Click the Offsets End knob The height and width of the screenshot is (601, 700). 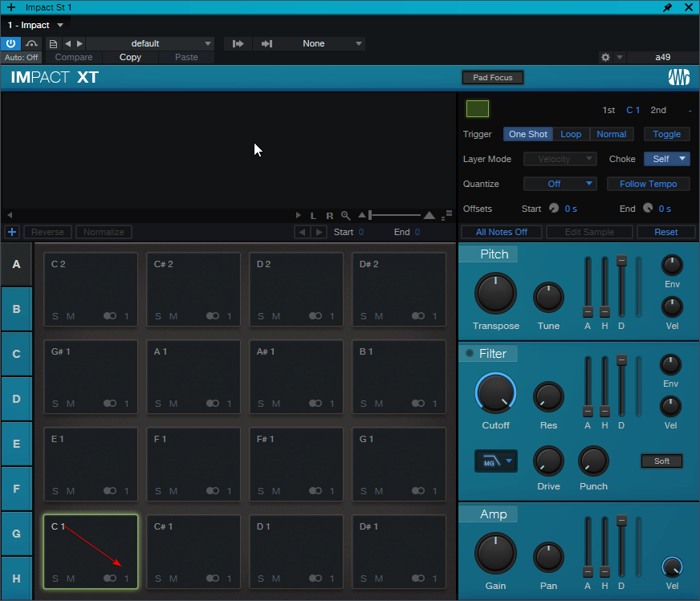click(648, 209)
